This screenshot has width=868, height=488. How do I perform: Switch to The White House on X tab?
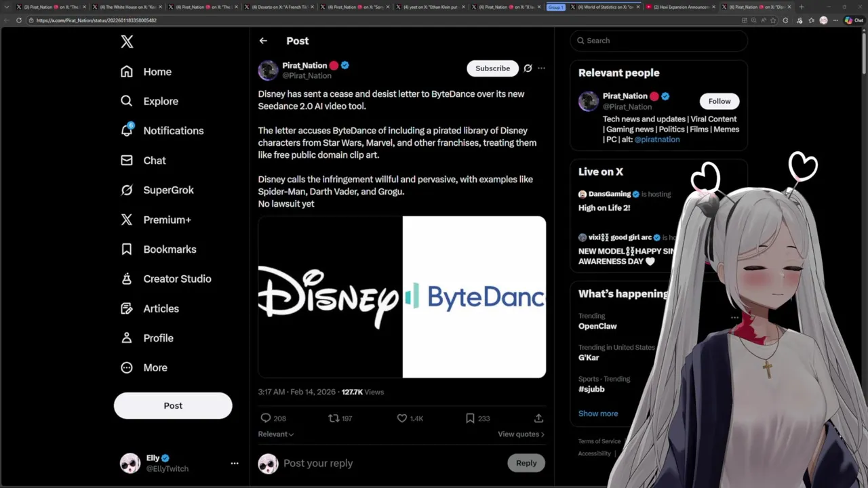point(127,7)
